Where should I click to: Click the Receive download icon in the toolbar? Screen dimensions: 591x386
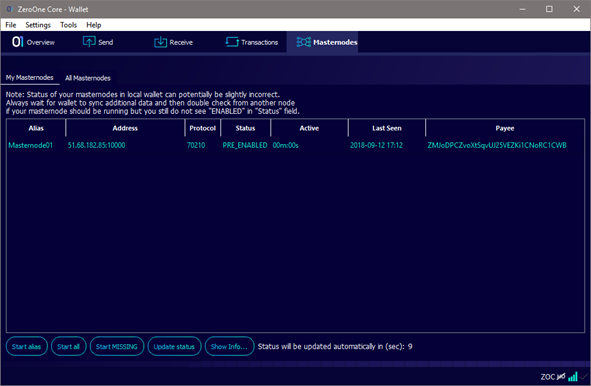pos(161,42)
